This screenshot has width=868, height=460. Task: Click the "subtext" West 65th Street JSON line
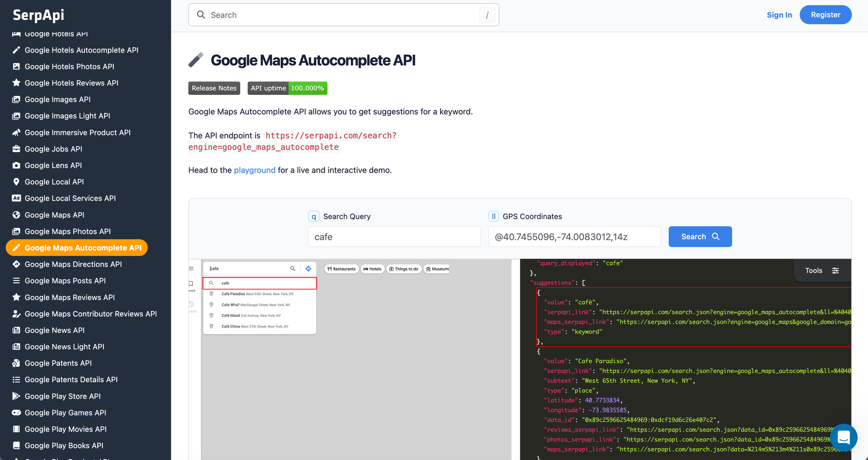pos(620,381)
